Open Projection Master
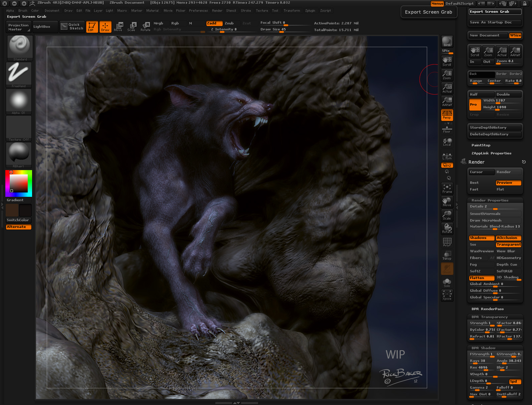Image resolution: width=532 pixels, height=405 pixels. [18, 27]
